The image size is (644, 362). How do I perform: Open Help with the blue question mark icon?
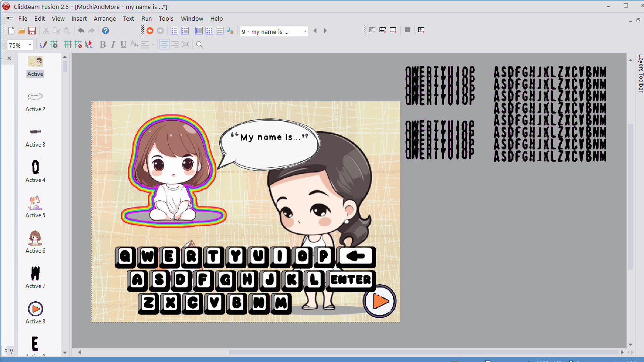pyautogui.click(x=106, y=31)
